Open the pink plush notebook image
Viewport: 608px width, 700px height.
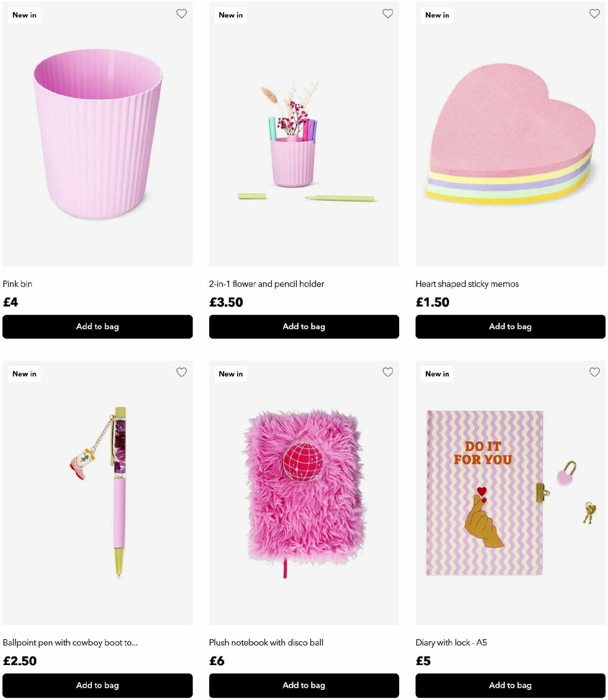tap(304, 493)
